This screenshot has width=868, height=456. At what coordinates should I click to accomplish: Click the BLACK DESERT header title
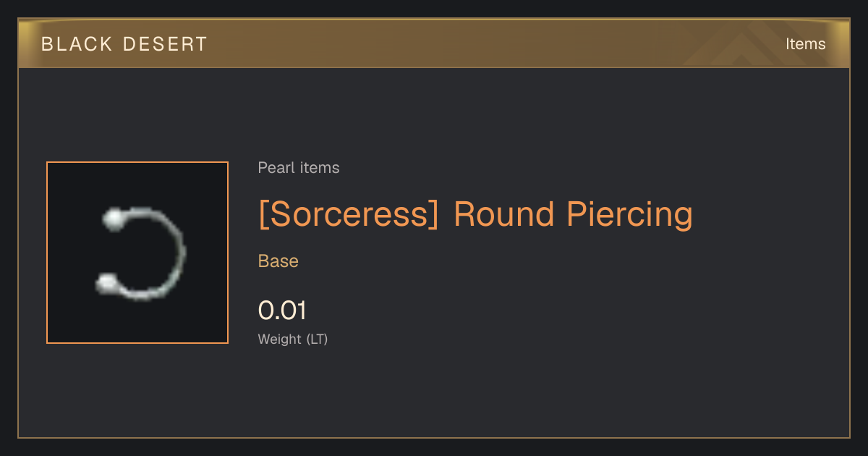(x=124, y=44)
